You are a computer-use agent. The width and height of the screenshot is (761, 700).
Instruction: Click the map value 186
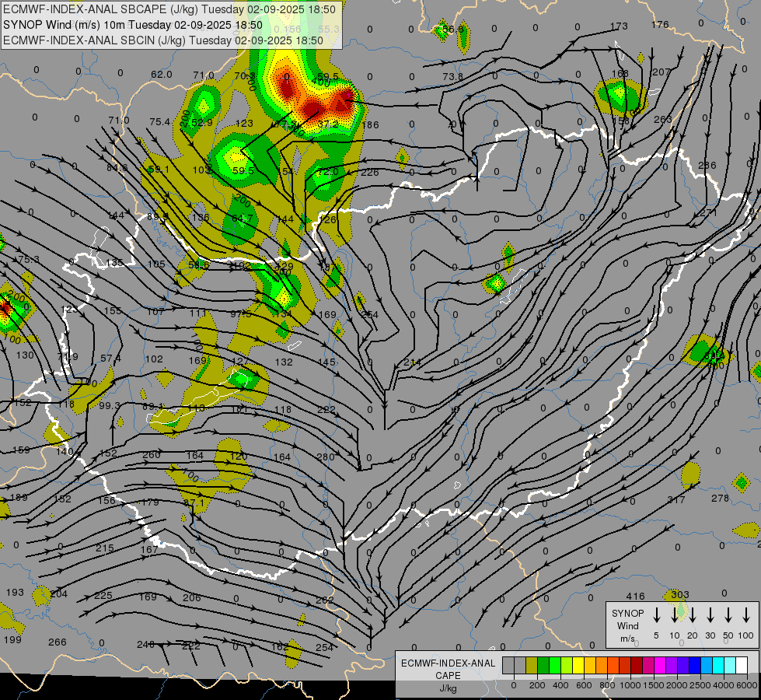pyautogui.click(x=370, y=125)
